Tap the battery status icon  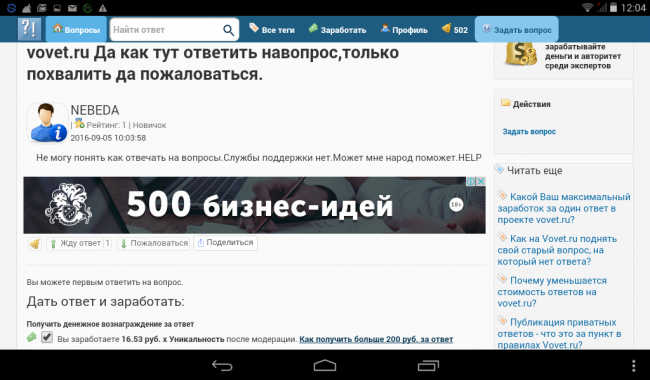tap(614, 7)
